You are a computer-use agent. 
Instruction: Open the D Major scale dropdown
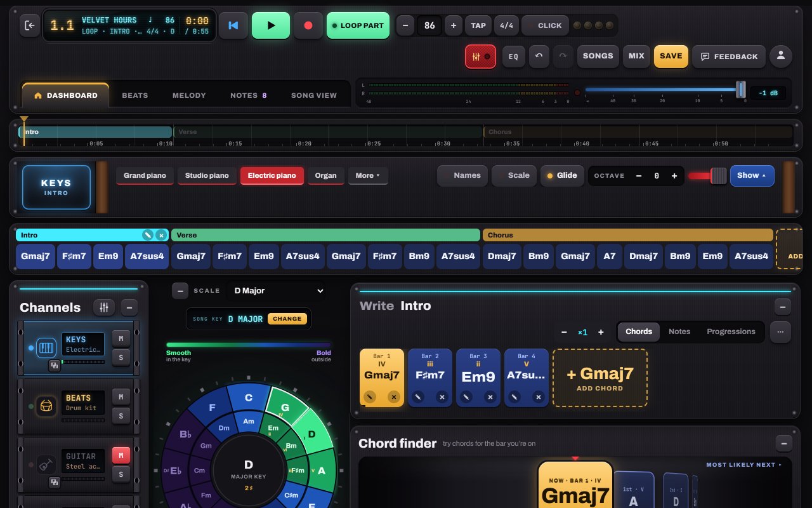[x=276, y=291]
